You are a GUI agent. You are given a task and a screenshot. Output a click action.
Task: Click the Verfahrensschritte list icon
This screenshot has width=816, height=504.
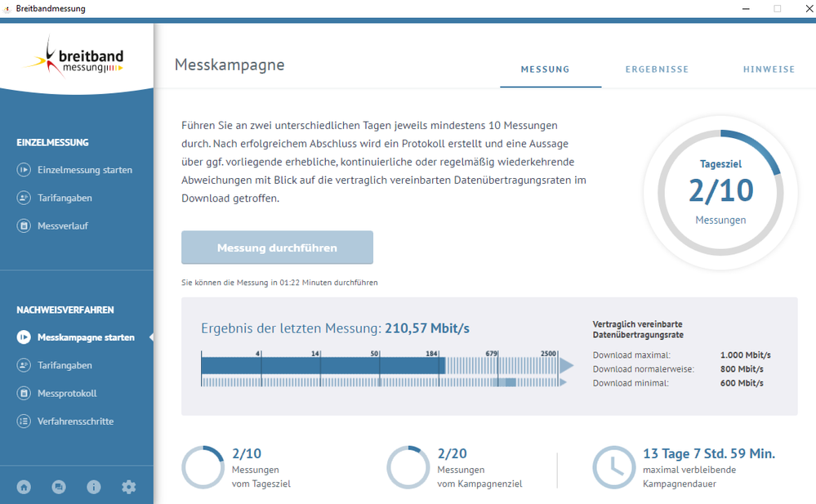coord(24,421)
